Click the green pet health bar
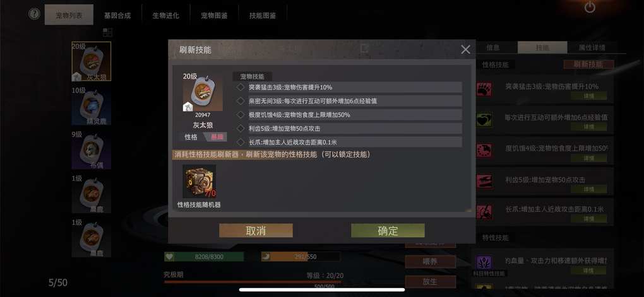The image size is (644, 297). pos(204,257)
